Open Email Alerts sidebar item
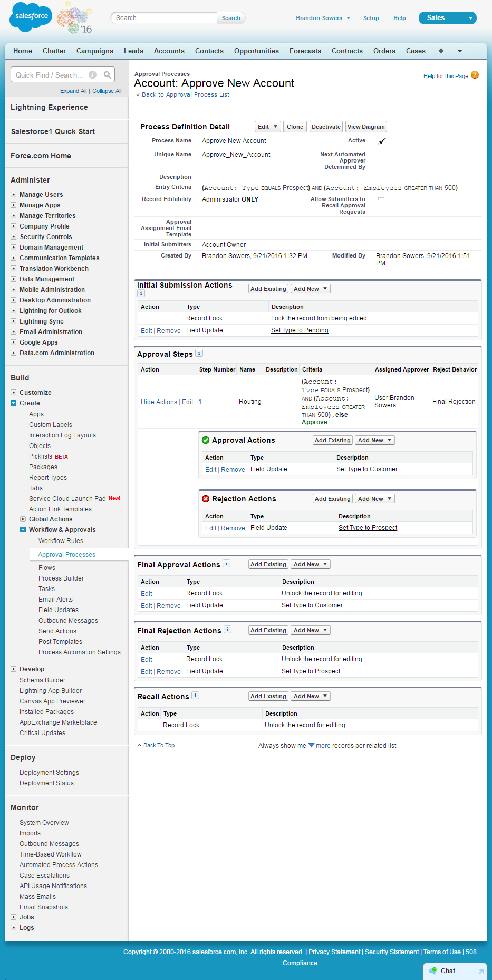 (55, 600)
